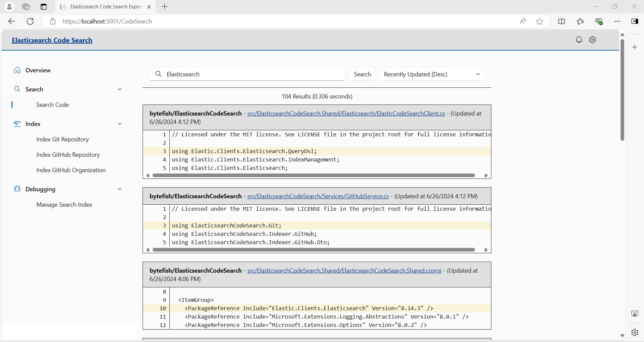Click the Search button
Viewport: 644px width, 342px height.
[362, 74]
